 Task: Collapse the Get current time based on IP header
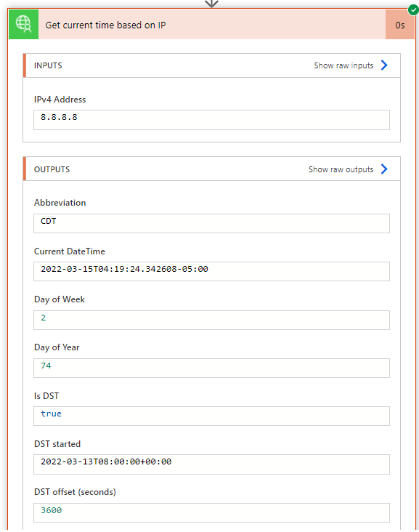[211, 25]
